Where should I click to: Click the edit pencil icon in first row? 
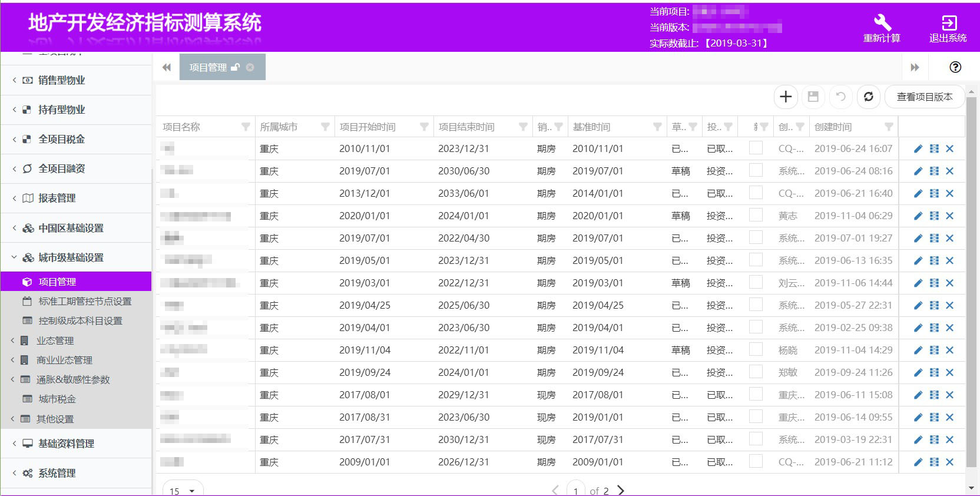918,149
